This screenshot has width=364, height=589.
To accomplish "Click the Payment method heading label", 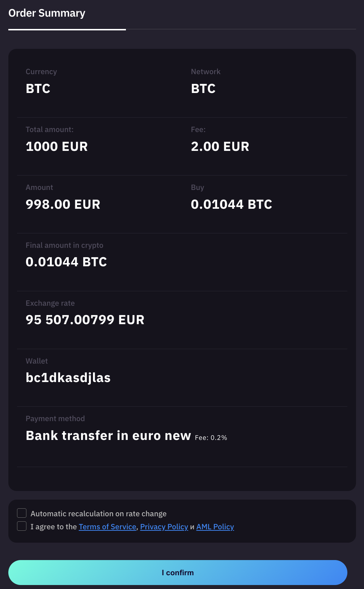I will click(x=55, y=419).
